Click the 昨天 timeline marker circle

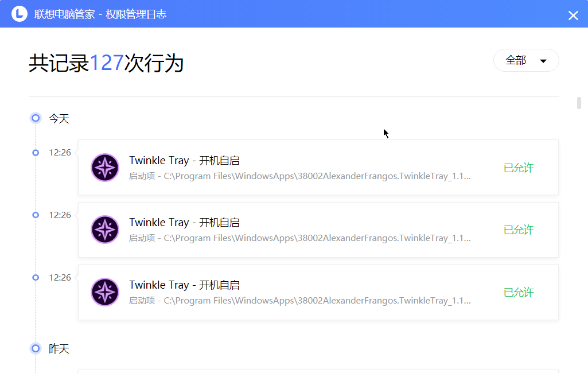[36, 348]
